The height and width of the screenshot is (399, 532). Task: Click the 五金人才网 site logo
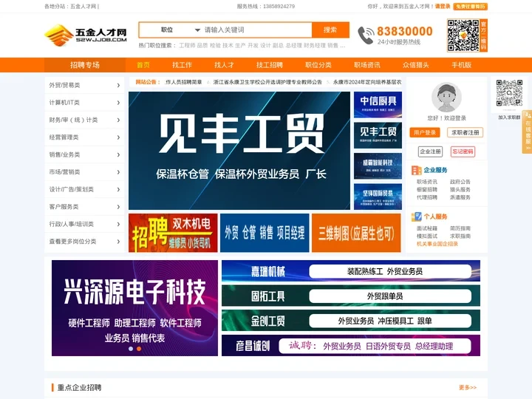pos(86,35)
